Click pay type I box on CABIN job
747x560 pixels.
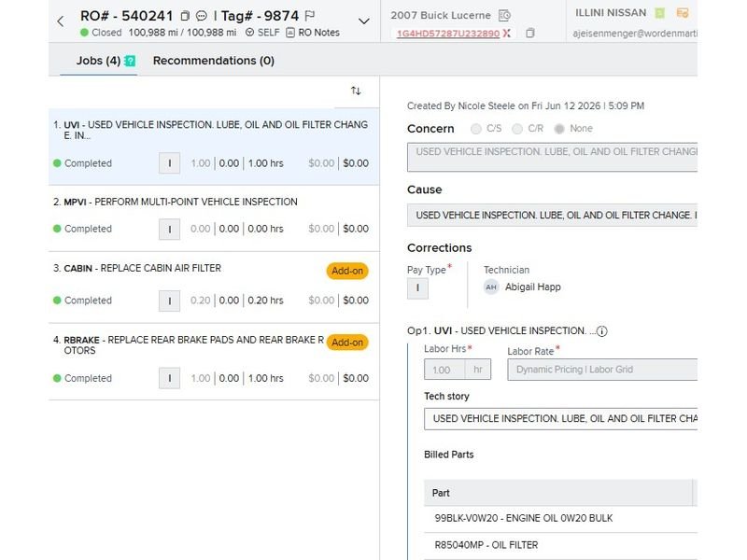pos(169,301)
